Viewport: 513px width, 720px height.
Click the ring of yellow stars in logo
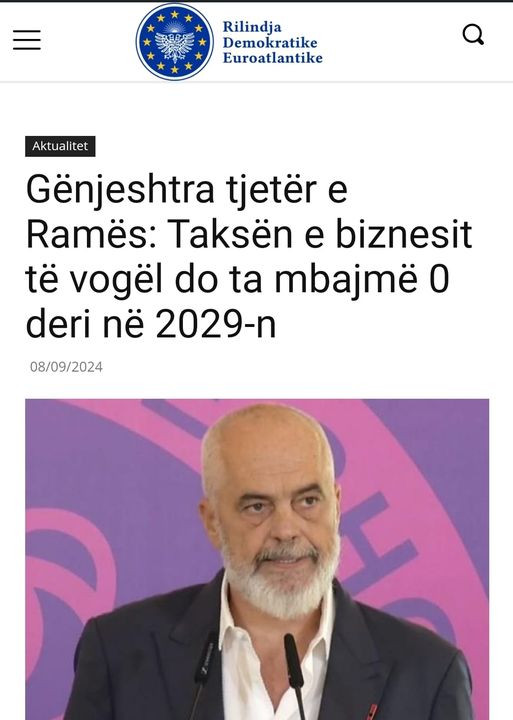[175, 42]
